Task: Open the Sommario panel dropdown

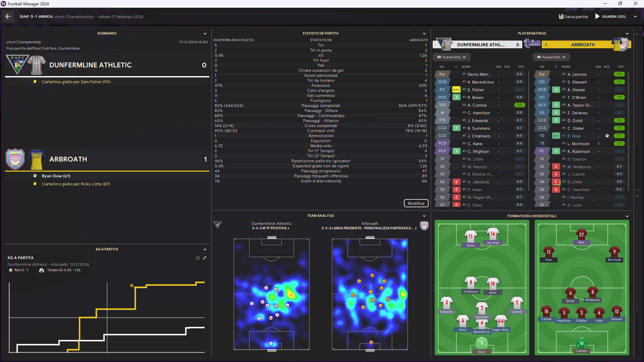Action: (205, 34)
